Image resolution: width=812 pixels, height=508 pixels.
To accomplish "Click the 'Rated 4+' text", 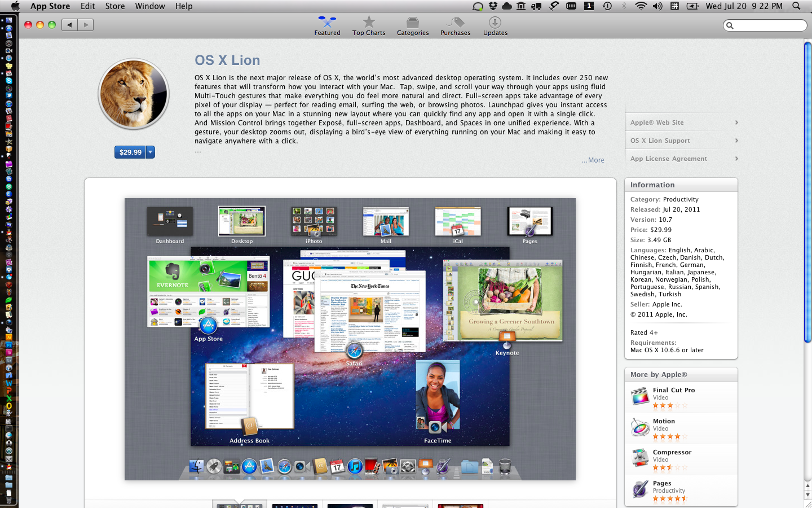I will pyautogui.click(x=644, y=332).
